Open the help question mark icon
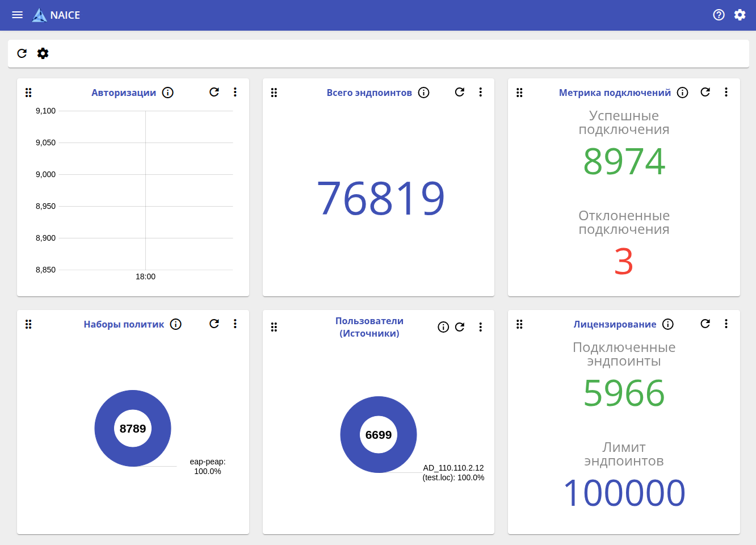Image resolution: width=756 pixels, height=545 pixels. tap(719, 15)
